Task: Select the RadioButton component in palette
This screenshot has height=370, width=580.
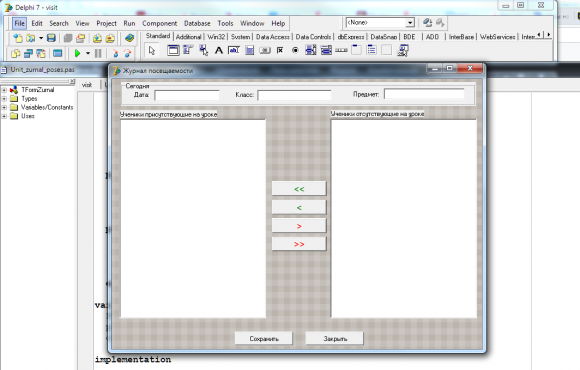Action: coord(295,50)
